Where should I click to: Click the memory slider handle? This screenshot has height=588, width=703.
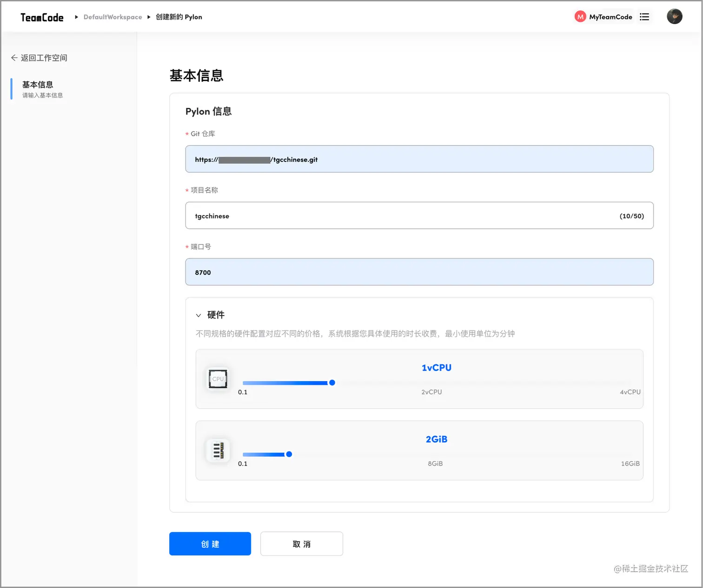coord(289,454)
